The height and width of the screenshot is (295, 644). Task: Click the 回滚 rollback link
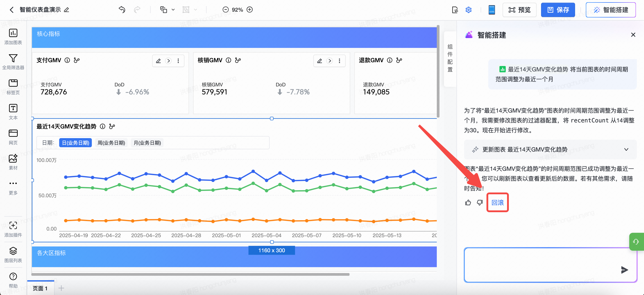point(497,203)
